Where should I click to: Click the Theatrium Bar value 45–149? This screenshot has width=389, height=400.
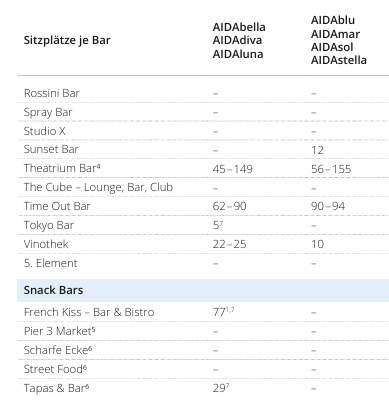pyautogui.click(x=233, y=169)
